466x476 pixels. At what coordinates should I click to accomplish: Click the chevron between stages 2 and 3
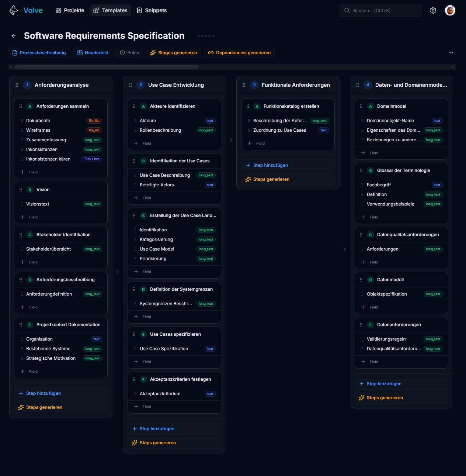tap(231, 140)
